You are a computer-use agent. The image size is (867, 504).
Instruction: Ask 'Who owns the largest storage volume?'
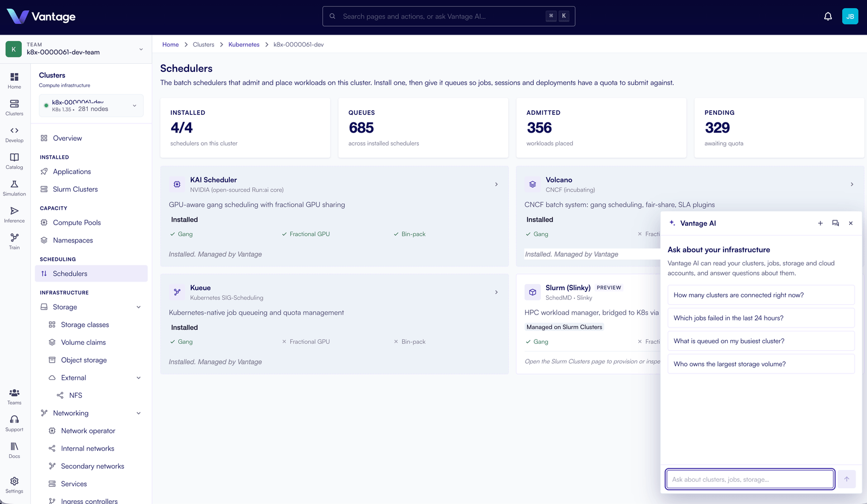[761, 364]
